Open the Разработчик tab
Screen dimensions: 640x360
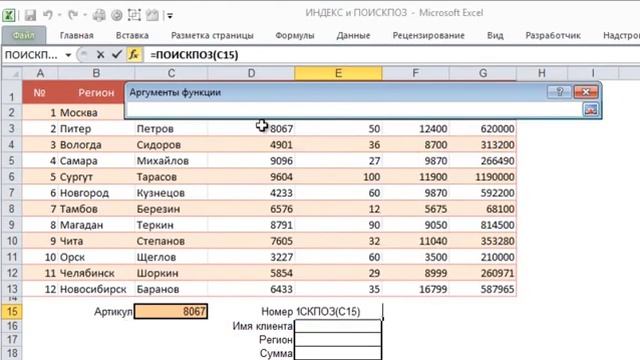(553, 36)
